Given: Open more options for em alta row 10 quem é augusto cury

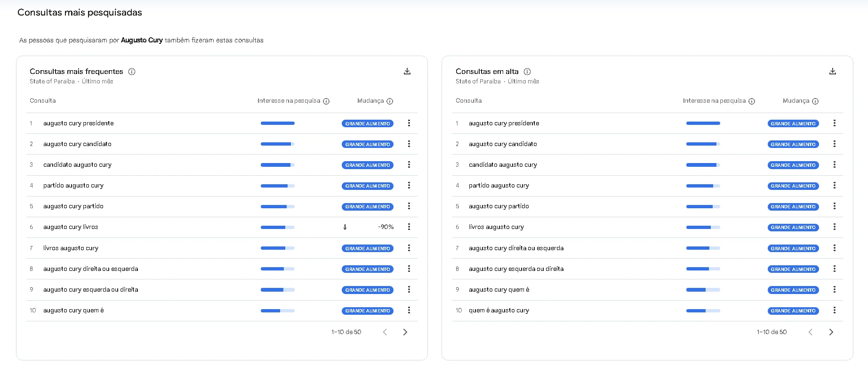Looking at the screenshot, I should [835, 310].
